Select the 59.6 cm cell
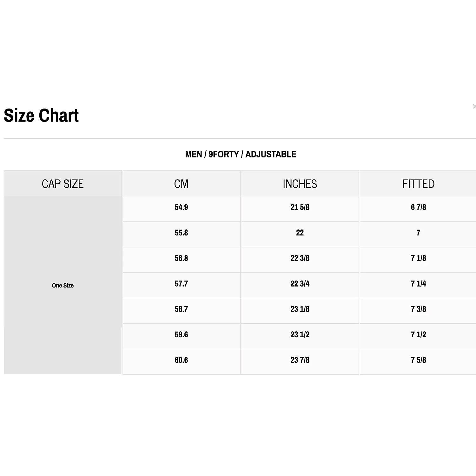The height and width of the screenshot is (476, 476). pyautogui.click(x=181, y=334)
